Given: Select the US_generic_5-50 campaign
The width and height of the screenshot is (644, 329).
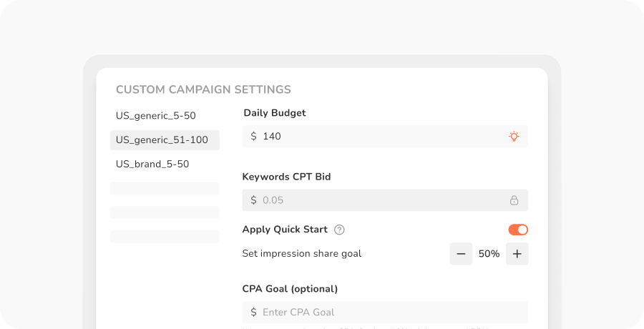Looking at the screenshot, I should 156,116.
